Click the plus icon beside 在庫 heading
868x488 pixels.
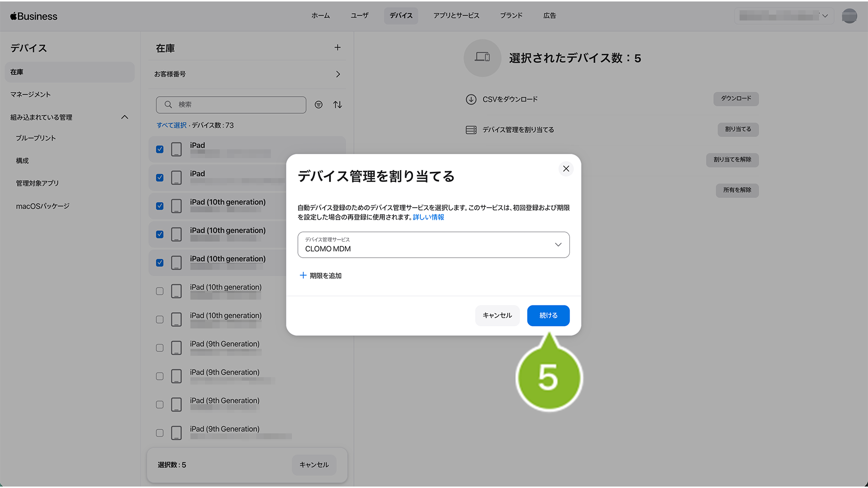[337, 47]
